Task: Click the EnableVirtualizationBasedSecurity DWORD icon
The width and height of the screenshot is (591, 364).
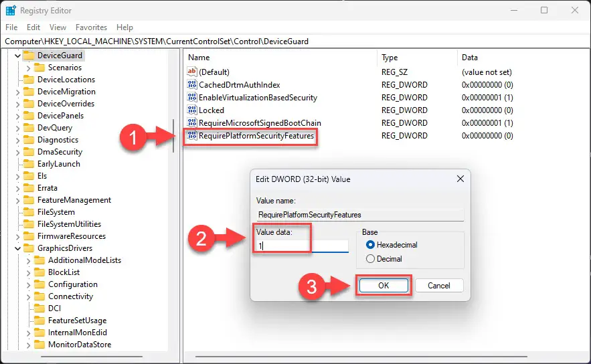Action: 192,97
